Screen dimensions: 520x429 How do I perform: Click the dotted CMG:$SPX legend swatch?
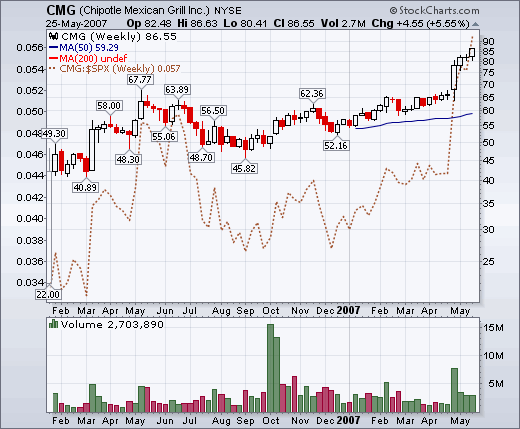[52, 69]
